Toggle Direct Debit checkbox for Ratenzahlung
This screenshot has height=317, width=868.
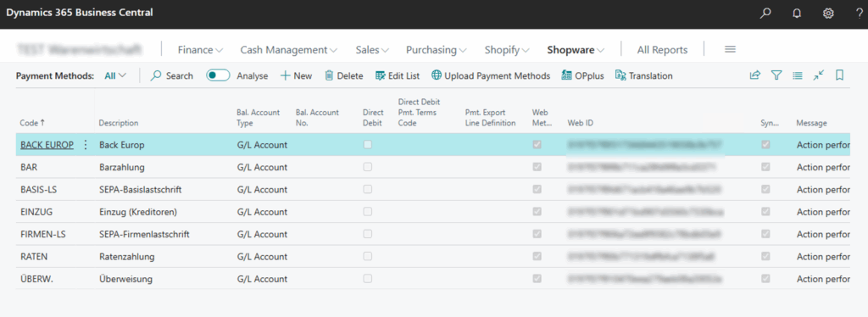tap(368, 257)
